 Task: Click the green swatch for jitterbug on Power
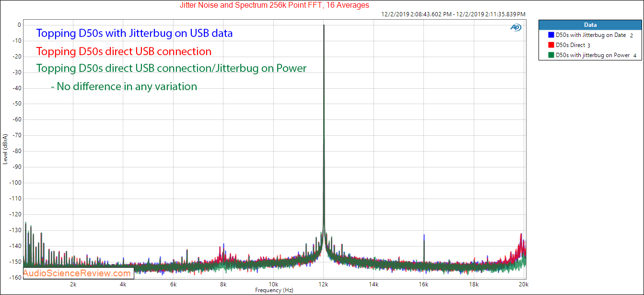tap(550, 55)
